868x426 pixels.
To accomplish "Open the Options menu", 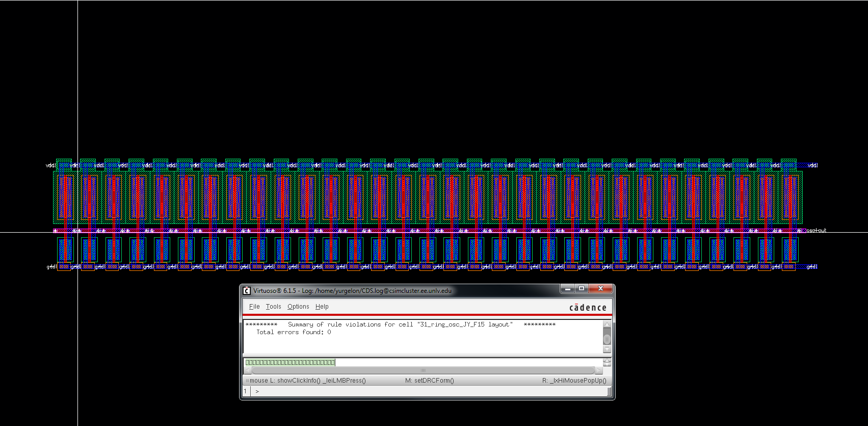I will click(298, 307).
